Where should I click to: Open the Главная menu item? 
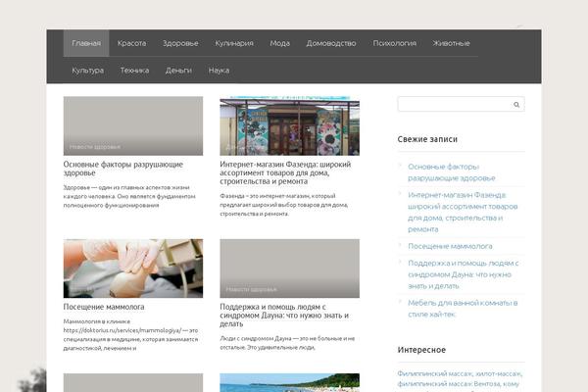(x=86, y=43)
